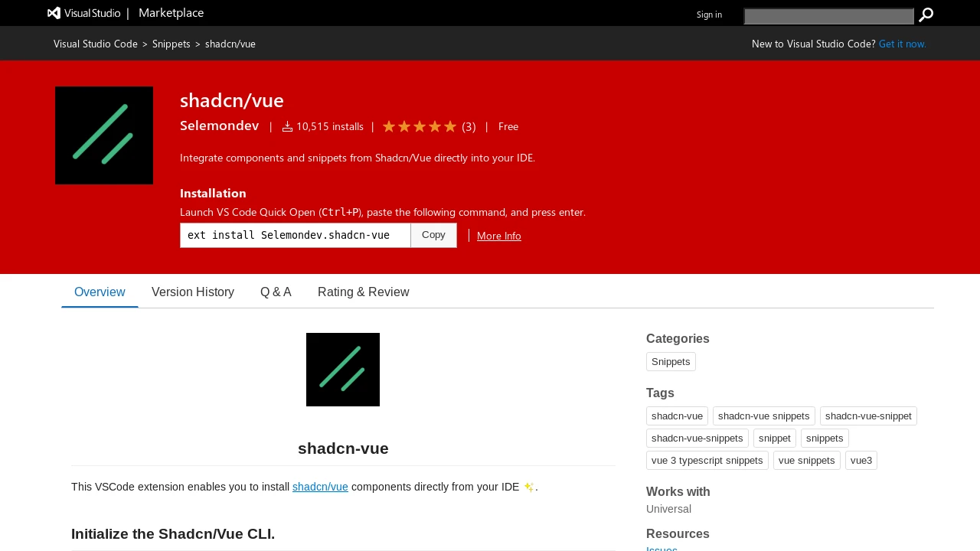Click the five-star rating
This screenshot has width=980, height=551.
(420, 126)
